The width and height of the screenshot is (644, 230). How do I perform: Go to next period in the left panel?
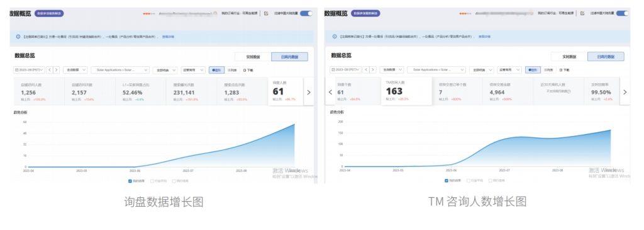coord(57,70)
